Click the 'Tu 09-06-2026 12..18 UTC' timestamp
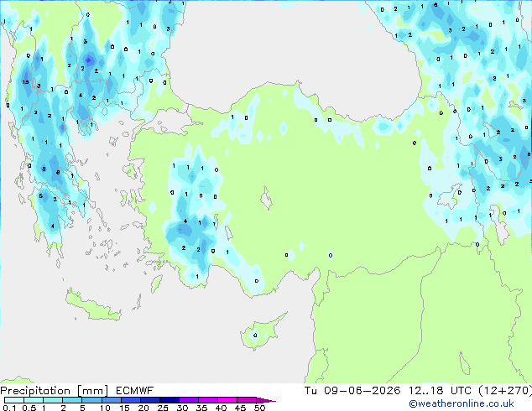The width and height of the screenshot is (532, 411). pyautogui.click(x=388, y=391)
